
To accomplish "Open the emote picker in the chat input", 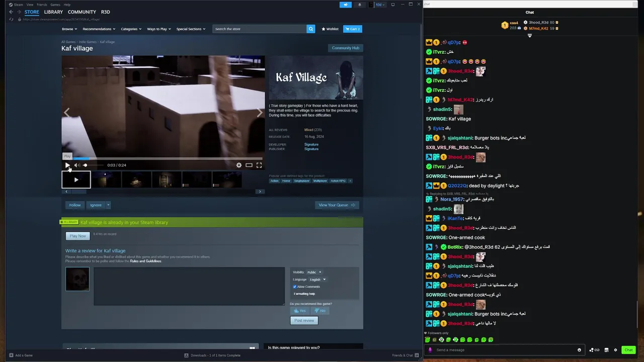I will click(x=579, y=350).
